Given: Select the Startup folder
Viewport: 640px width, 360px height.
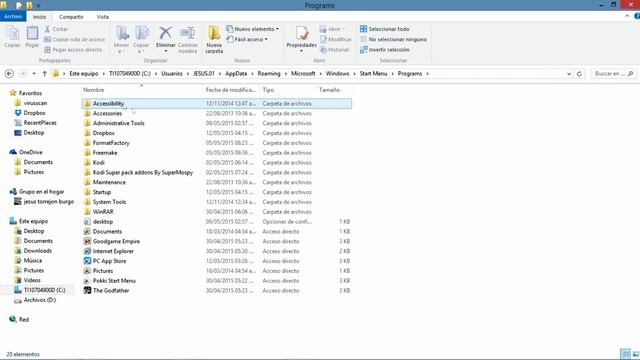Looking at the screenshot, I should pos(216,192).
